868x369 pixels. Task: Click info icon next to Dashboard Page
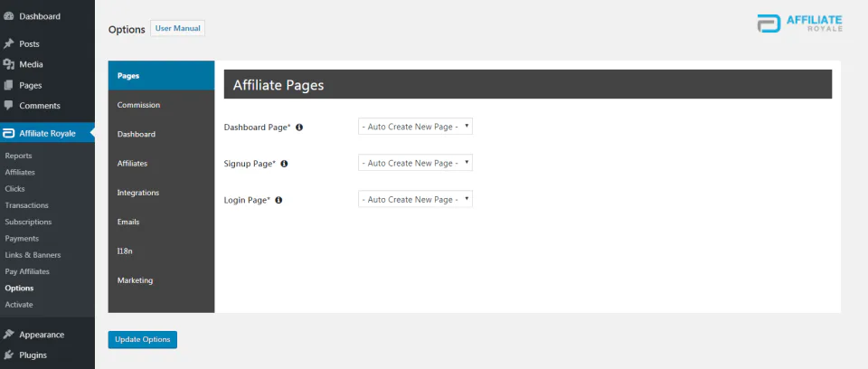[x=299, y=128]
